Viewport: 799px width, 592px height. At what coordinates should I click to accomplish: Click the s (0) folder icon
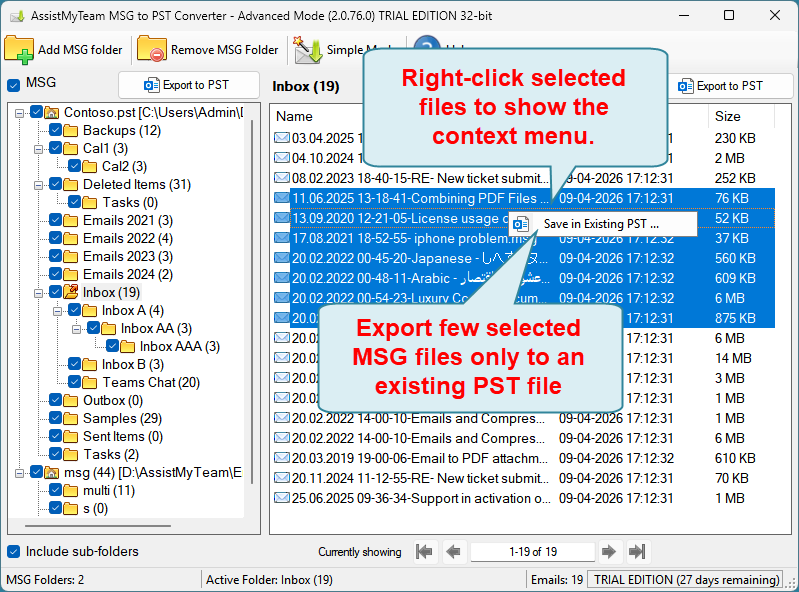click(x=70, y=508)
